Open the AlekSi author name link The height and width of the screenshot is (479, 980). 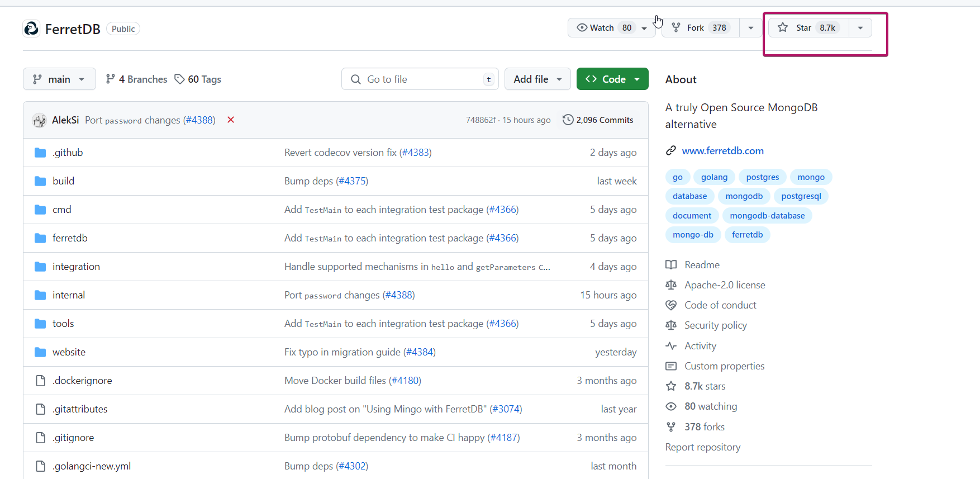pos(65,120)
